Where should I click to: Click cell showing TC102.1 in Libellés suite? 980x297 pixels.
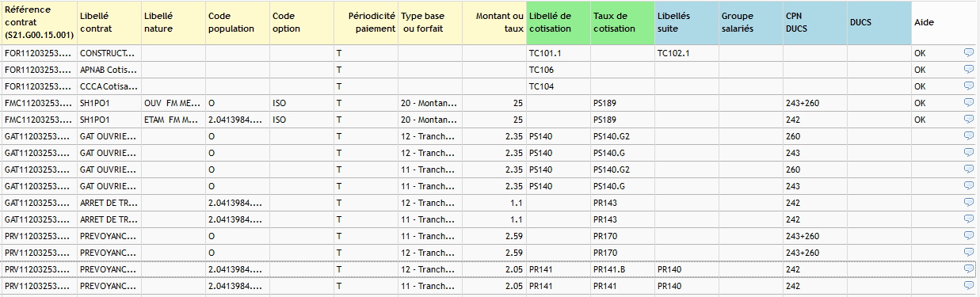(x=687, y=53)
